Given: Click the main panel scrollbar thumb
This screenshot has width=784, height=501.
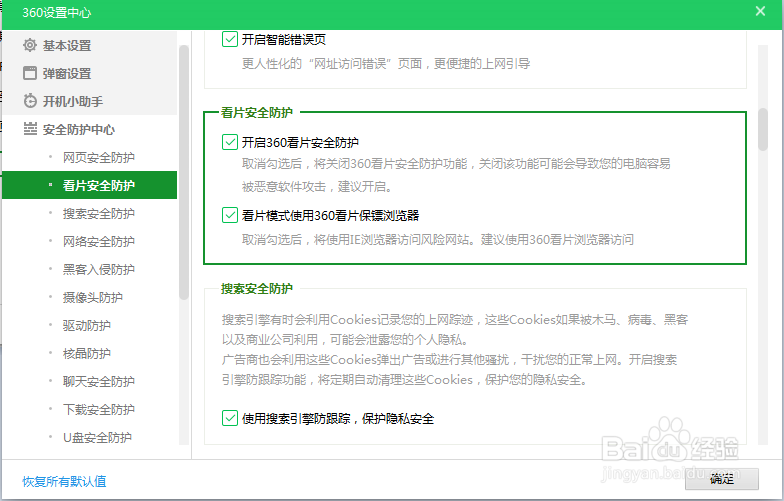Looking at the screenshot, I should tap(762, 129).
